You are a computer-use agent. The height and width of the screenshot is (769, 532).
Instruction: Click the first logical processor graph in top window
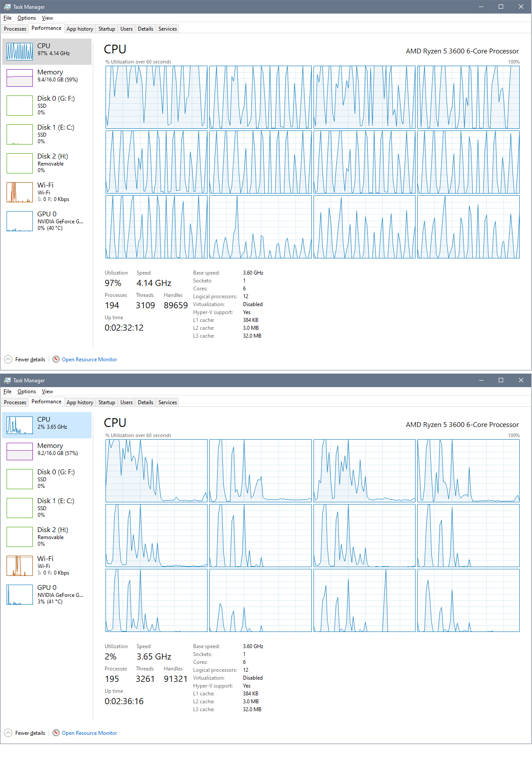pos(156,97)
